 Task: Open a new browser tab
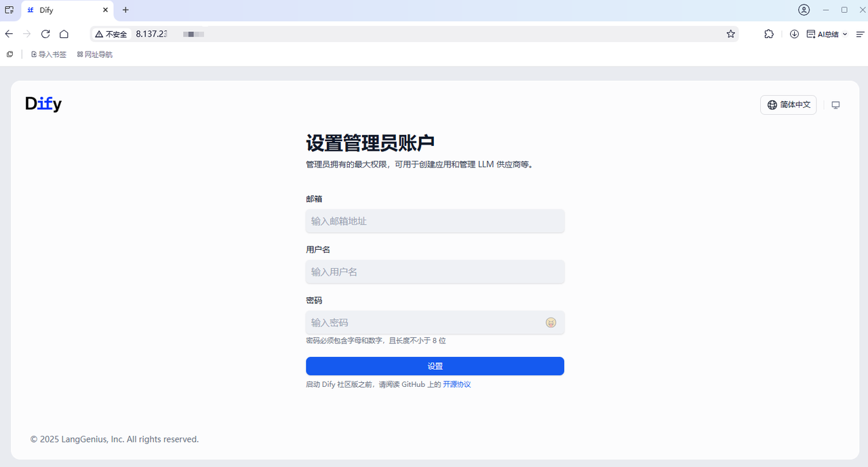click(125, 10)
